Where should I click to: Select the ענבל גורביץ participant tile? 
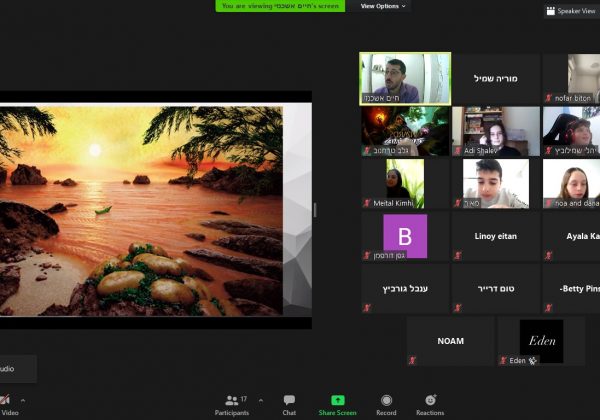[x=405, y=289]
